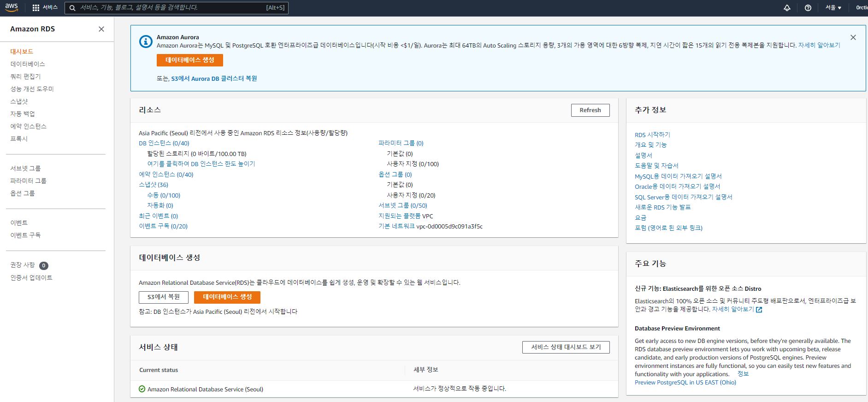Open 자동화 (0) snapshots link
Screen dimensions: 868x402
pyautogui.click(x=160, y=206)
